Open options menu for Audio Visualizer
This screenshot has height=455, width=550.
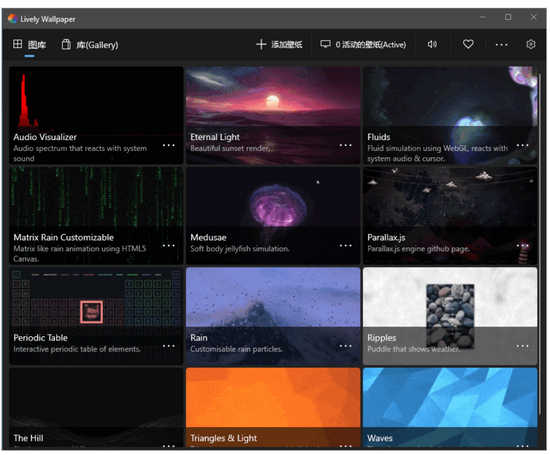tap(169, 145)
